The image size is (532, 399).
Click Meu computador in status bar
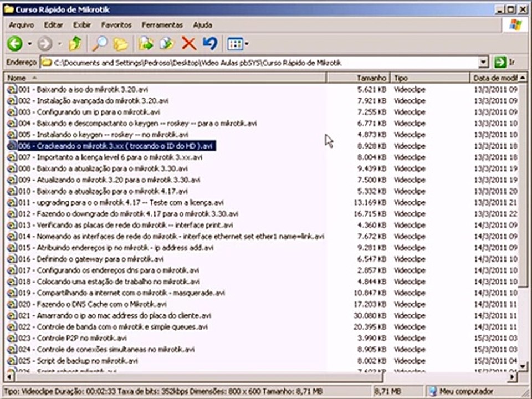pyautogui.click(x=467, y=392)
